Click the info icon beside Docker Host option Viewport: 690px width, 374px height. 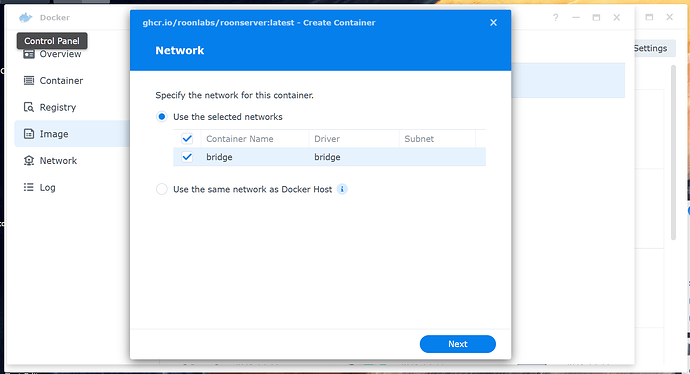342,189
